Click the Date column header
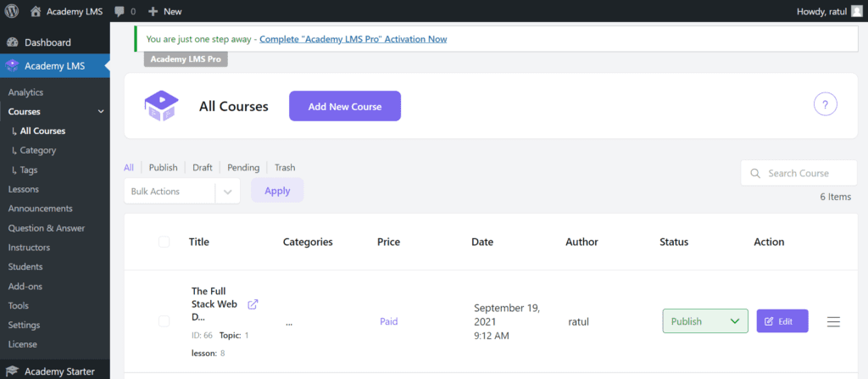Screen dimensions: 868x379 click(482, 242)
